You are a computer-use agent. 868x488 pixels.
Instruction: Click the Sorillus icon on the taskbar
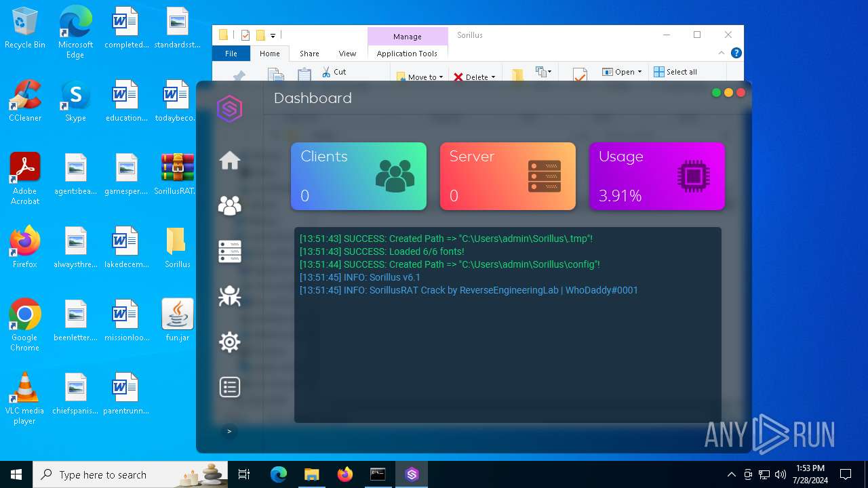(412, 474)
